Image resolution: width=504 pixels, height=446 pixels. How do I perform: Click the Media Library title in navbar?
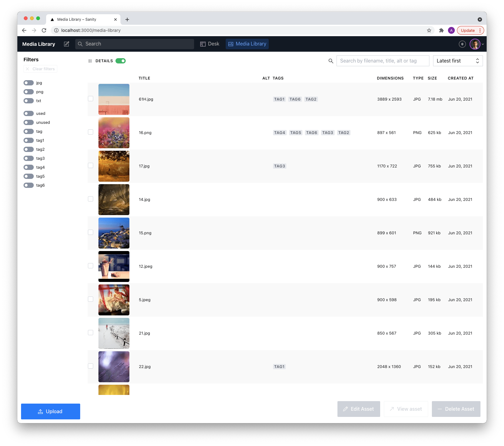(39, 44)
